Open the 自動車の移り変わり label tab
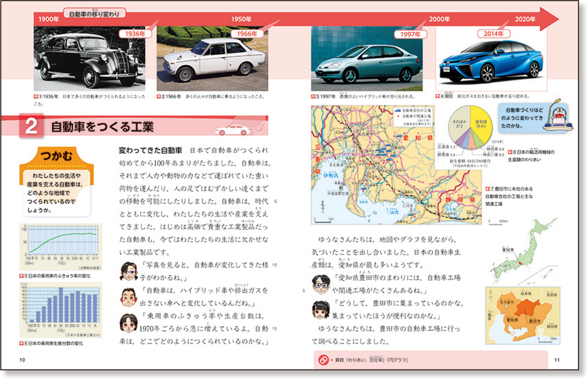 94,14
